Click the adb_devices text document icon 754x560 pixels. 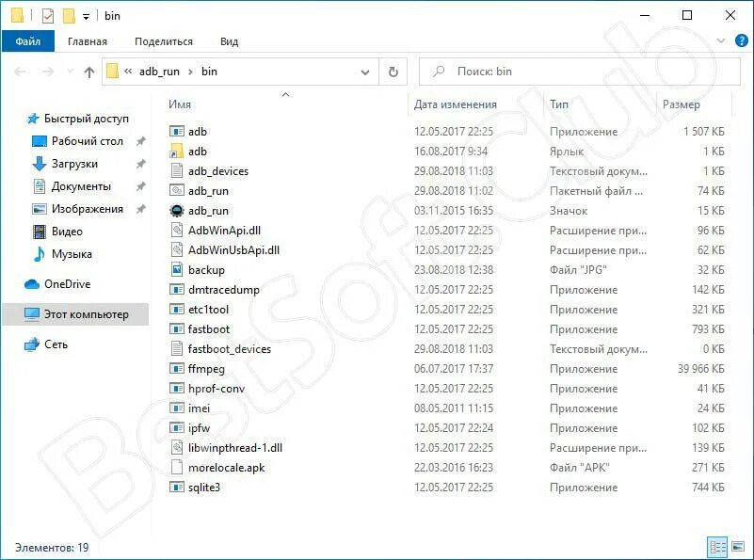coord(177,170)
